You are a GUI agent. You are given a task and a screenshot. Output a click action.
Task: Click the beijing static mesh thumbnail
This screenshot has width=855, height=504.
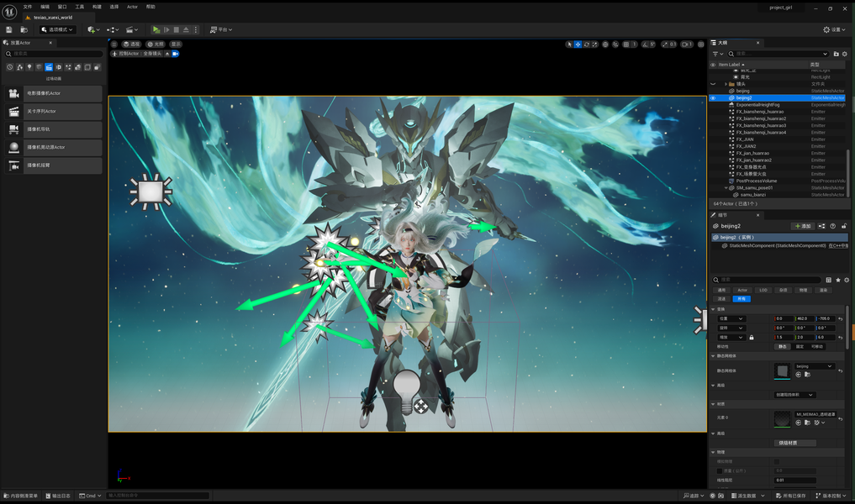point(782,371)
